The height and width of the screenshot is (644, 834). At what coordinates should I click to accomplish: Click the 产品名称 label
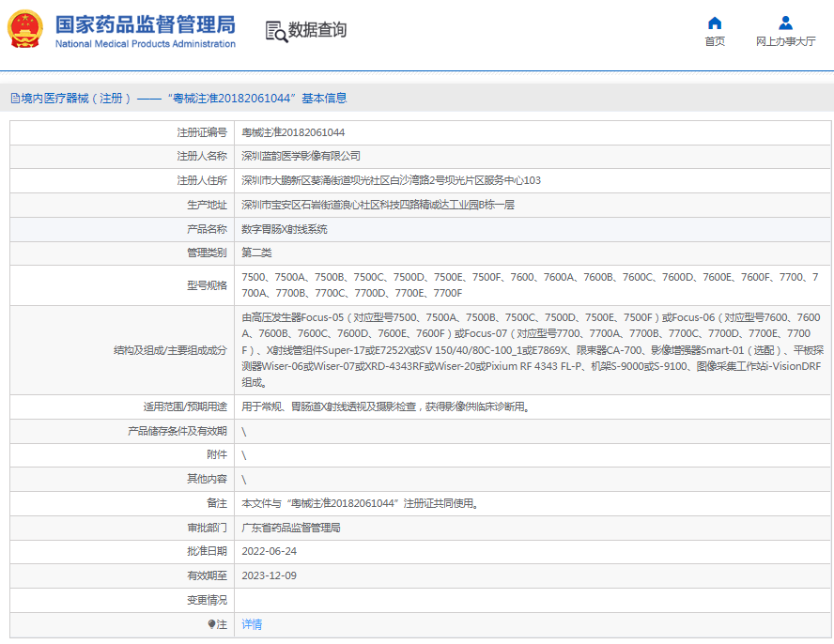pyautogui.click(x=207, y=229)
